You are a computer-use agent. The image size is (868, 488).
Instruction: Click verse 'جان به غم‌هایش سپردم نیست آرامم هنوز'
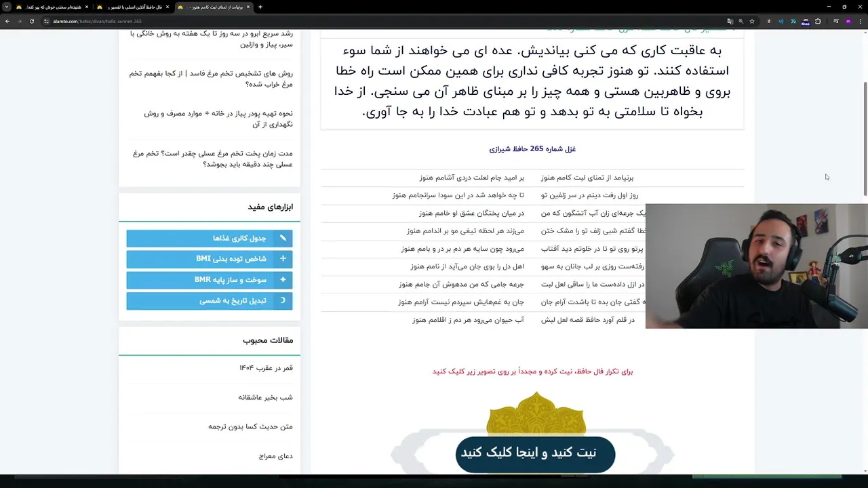tap(461, 302)
